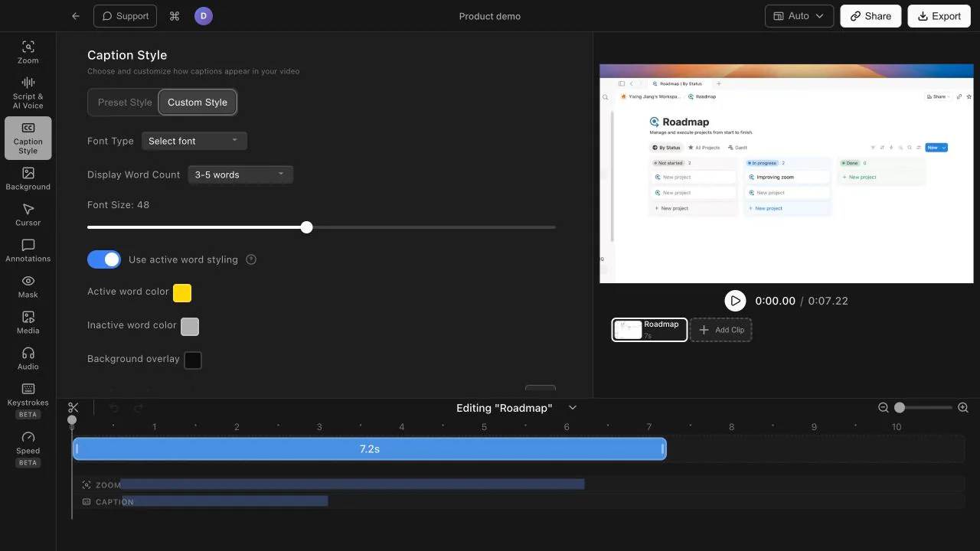Screen dimensions: 980x551
Task: Open the Annotations panel
Action: point(28,251)
